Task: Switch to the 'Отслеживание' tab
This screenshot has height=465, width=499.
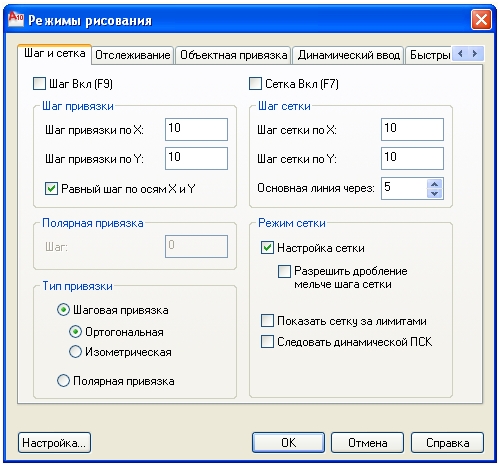Action: [133, 55]
